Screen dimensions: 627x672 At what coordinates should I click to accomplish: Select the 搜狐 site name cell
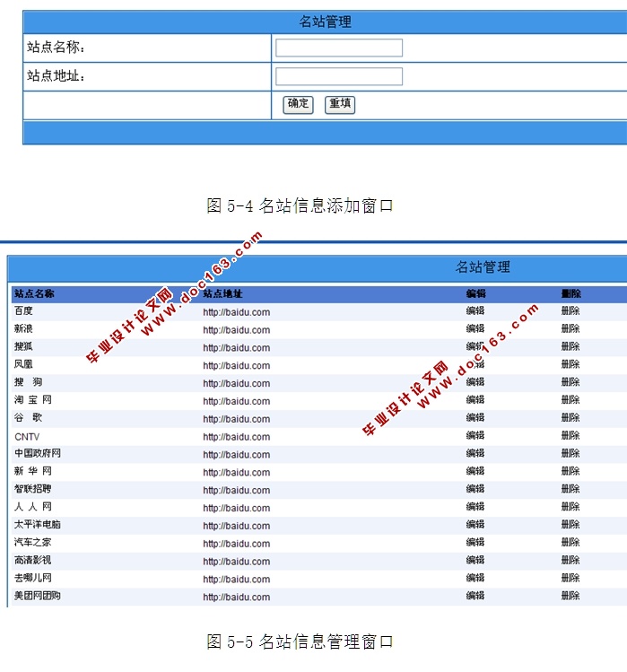[x=23, y=346]
